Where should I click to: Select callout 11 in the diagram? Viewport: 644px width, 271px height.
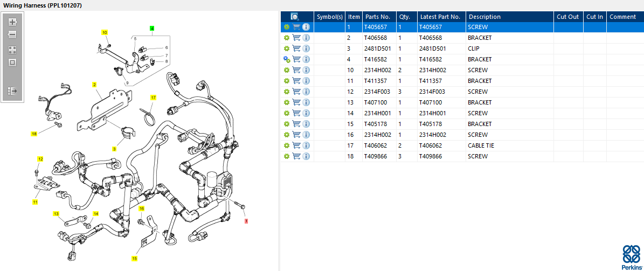pos(36,201)
